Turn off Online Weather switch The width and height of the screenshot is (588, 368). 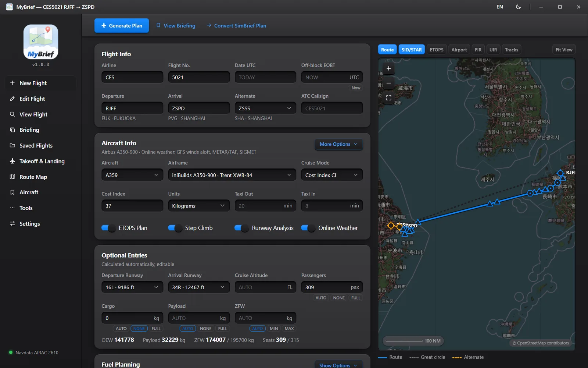pyautogui.click(x=308, y=228)
